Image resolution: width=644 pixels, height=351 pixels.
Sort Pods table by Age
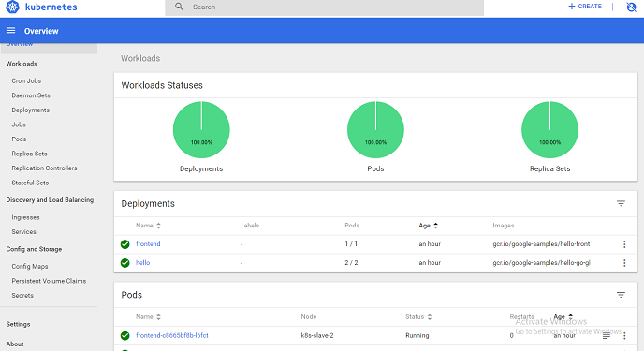[x=563, y=316]
